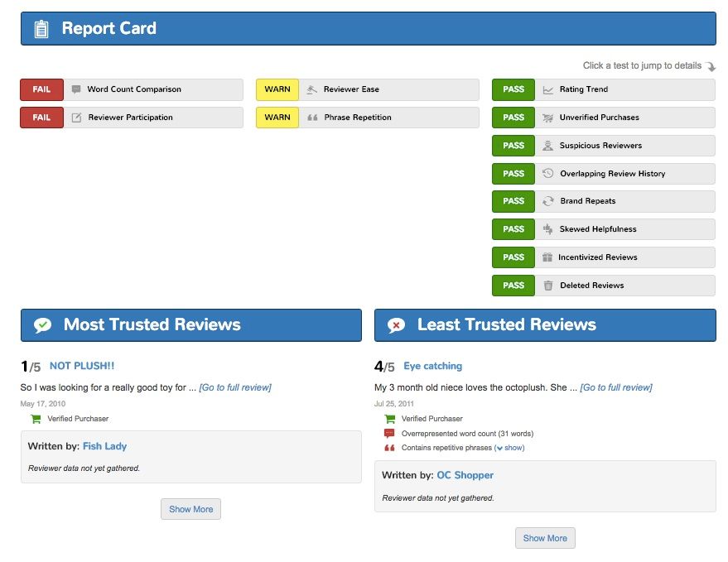Open reviewer profile Fish Lady
Viewport: 728px width, 562px height.
click(104, 446)
